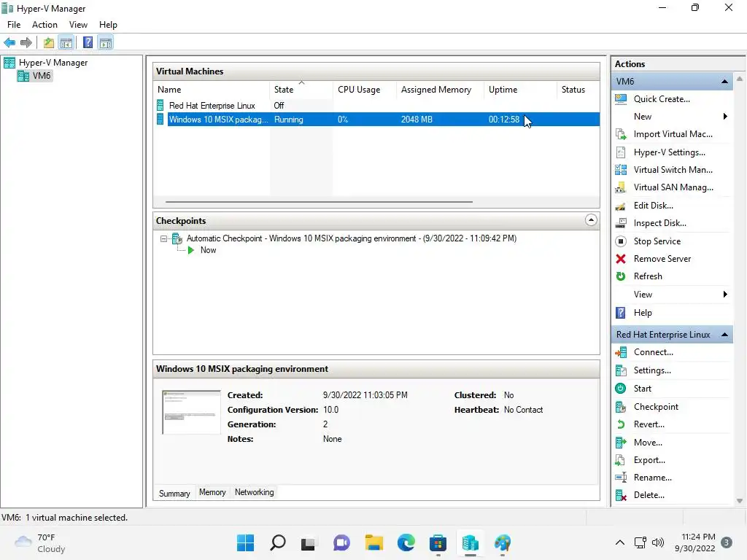Click the Forward arrow toolbar icon
Image resolution: width=747 pixels, height=560 pixels.
[x=26, y=43]
